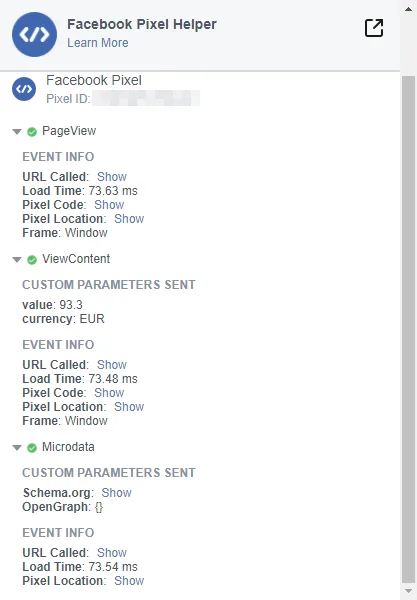Show URL Called for Microdata event
Viewport: 417px width, 600px height.
tap(112, 553)
